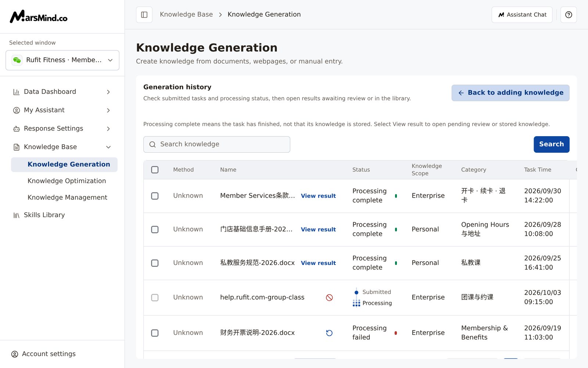Open Knowledge Optimization in sidebar

point(67,181)
